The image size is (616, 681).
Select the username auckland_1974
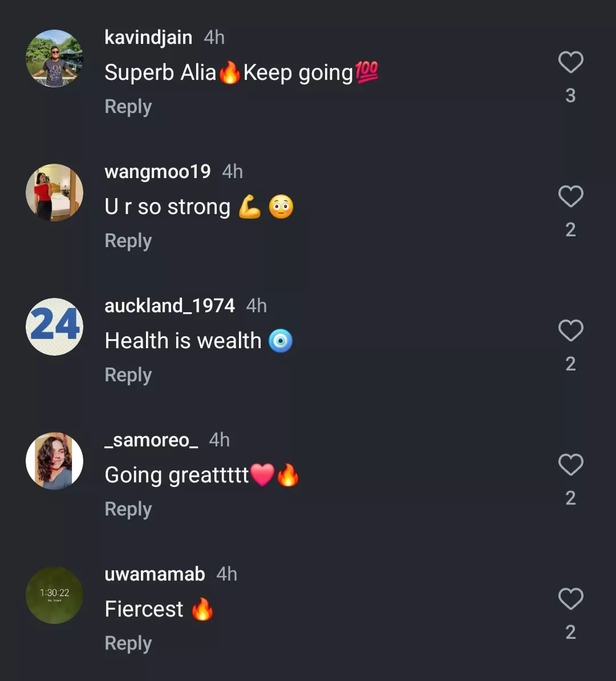(169, 306)
